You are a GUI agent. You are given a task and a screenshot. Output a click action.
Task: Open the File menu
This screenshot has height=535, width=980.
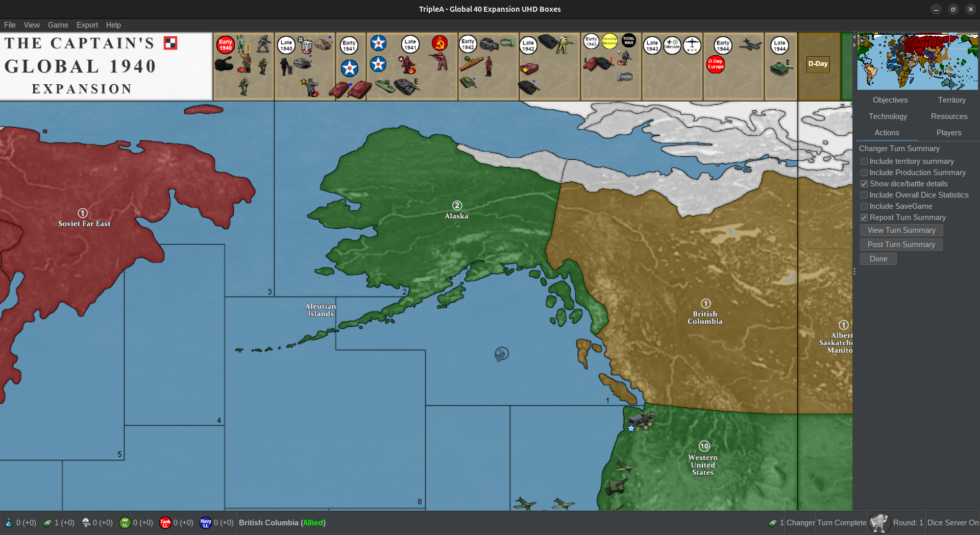coord(10,25)
